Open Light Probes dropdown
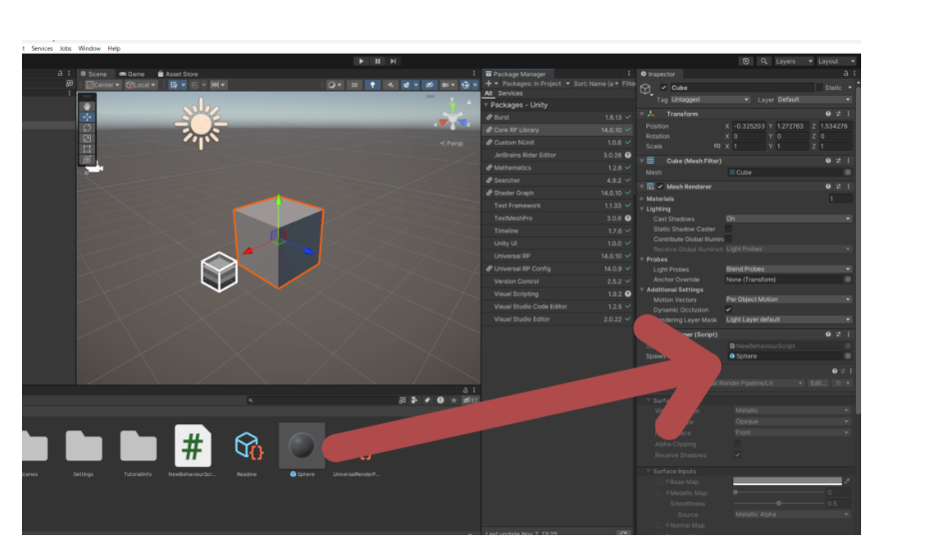This screenshot has width=925, height=560. click(789, 270)
